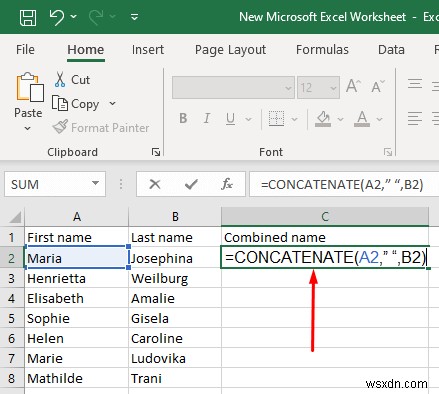Undo the last action
This screenshot has height=394, width=439.
(x=56, y=17)
